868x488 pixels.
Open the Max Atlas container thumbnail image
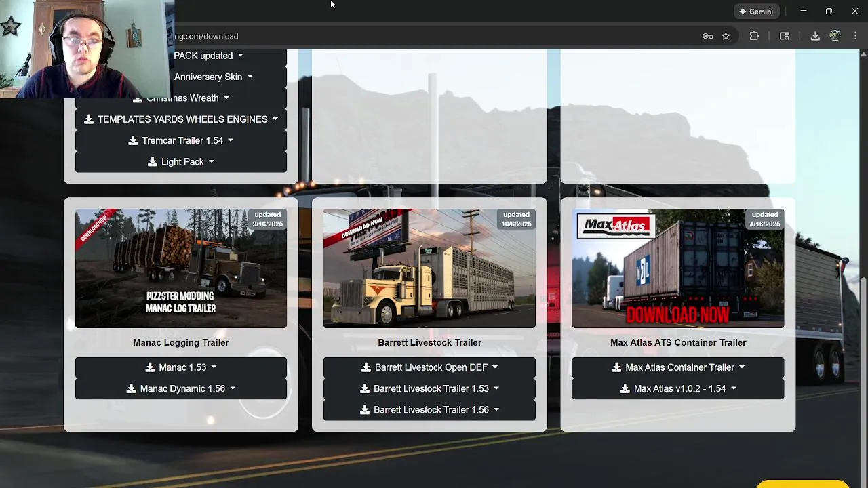678,268
